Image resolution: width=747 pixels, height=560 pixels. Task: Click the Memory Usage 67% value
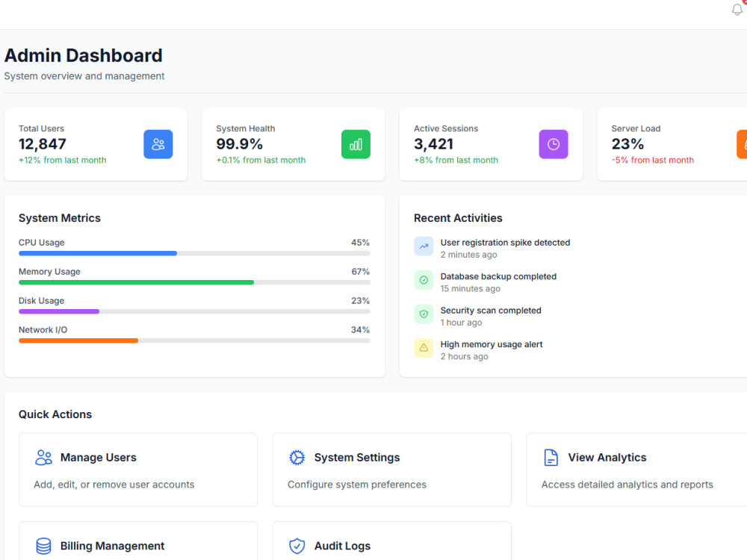tap(360, 272)
